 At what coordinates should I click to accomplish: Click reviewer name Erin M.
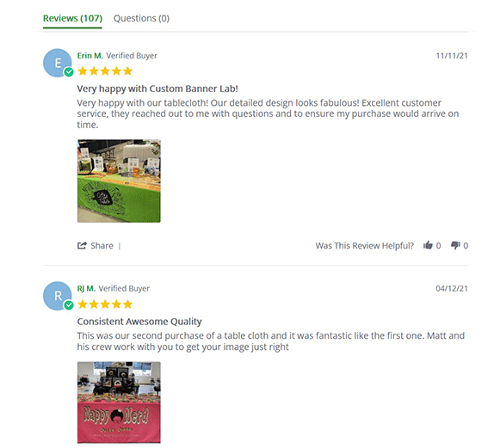coord(90,56)
